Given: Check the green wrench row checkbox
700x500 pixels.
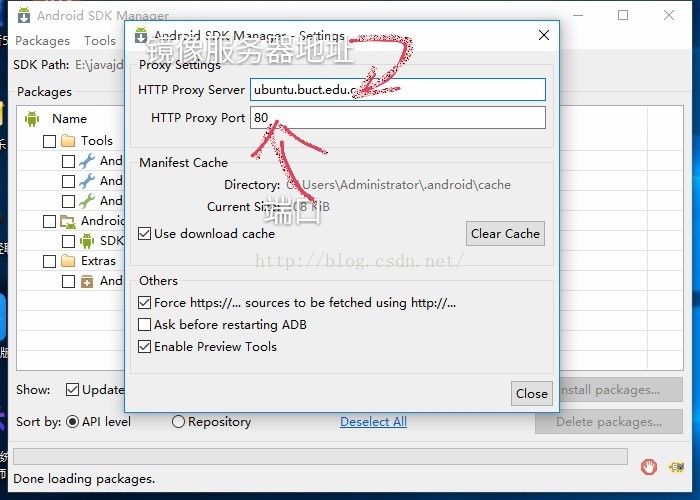Looking at the screenshot, I should coord(68,201).
